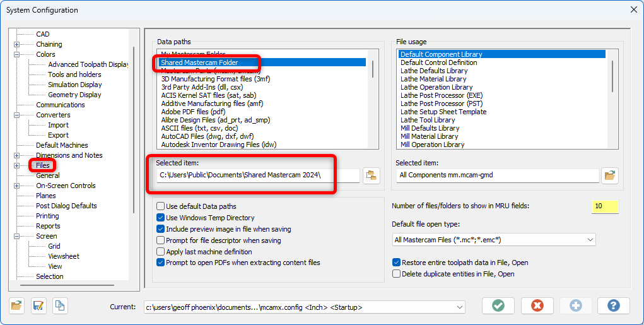644x325 pixels.
Task: Expand the Files tree node
Action: pos(16,165)
